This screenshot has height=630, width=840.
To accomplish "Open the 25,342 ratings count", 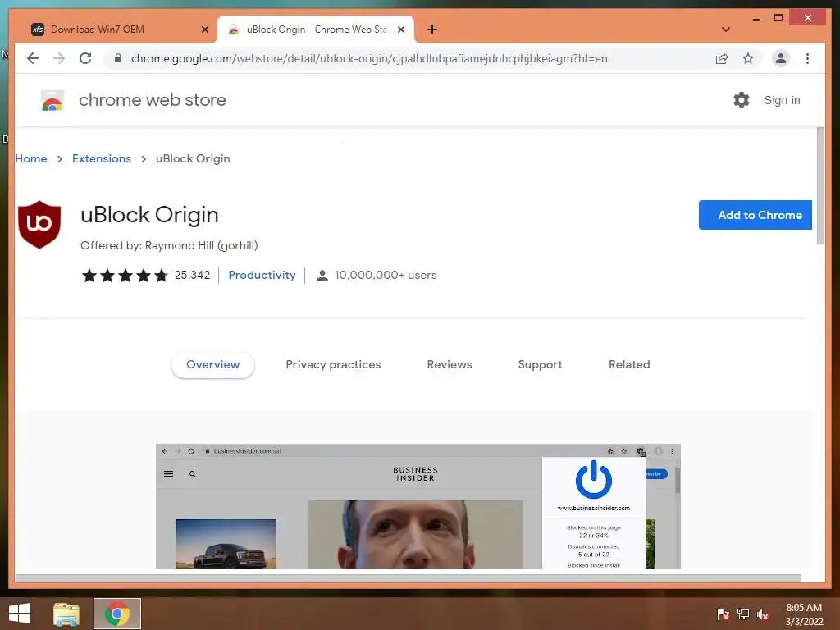I will tap(192, 276).
